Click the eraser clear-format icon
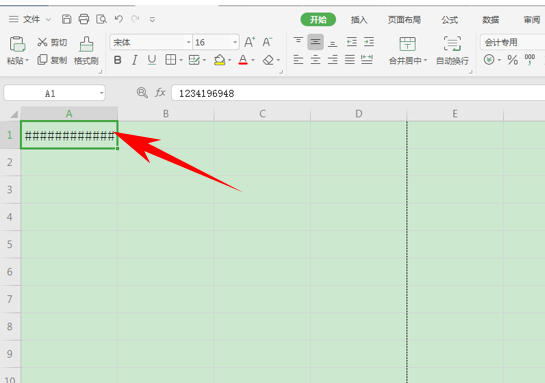The image size is (545, 383). (x=268, y=60)
